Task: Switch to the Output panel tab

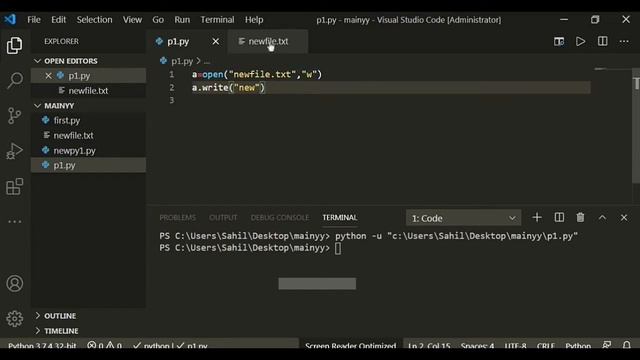Action: [x=223, y=218]
